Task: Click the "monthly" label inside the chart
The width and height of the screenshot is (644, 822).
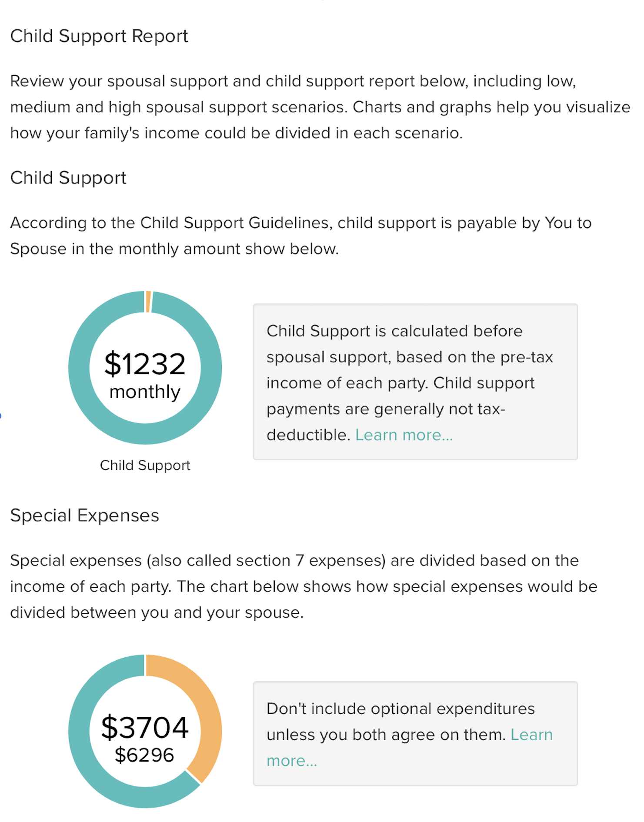Action: 145,392
